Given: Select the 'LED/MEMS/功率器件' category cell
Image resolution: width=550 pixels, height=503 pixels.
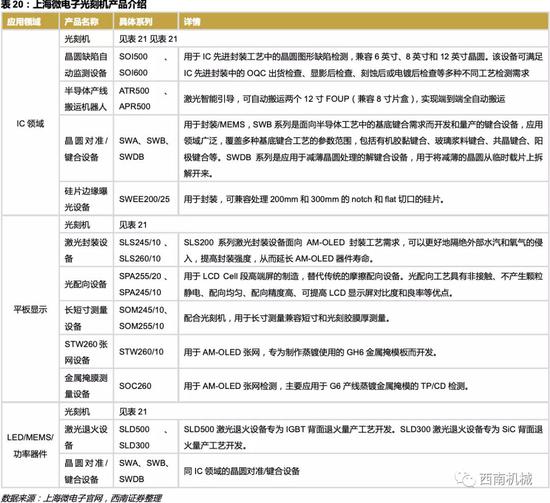Looking at the screenshot, I should 30,445.
